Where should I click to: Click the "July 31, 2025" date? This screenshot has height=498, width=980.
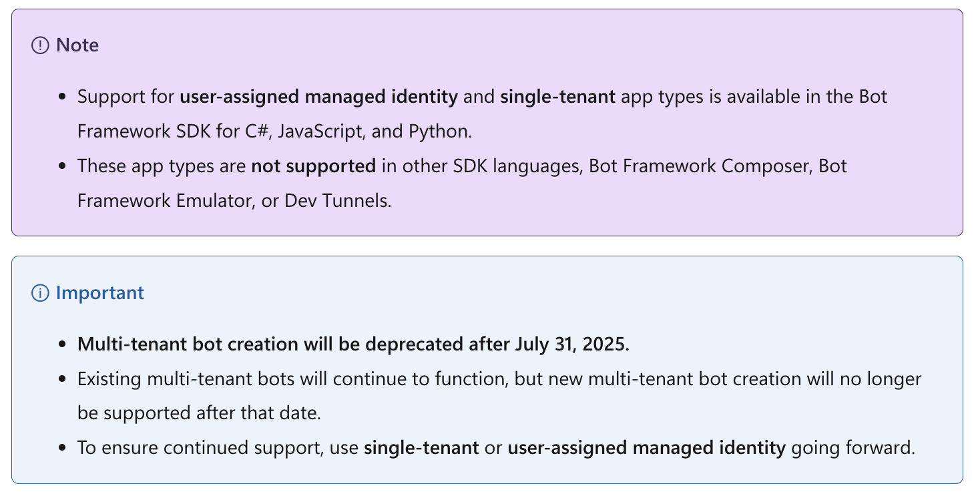[x=571, y=344]
